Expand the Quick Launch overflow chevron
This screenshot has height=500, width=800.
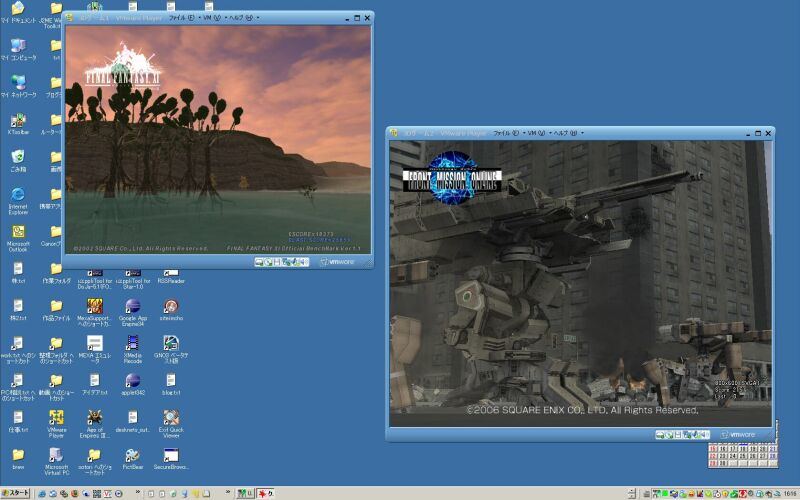pos(138,493)
